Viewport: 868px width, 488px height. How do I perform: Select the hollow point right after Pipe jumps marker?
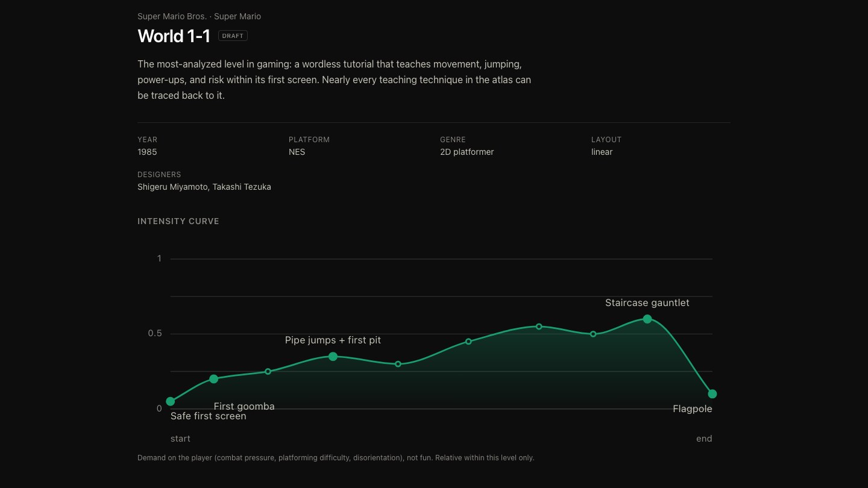point(398,364)
